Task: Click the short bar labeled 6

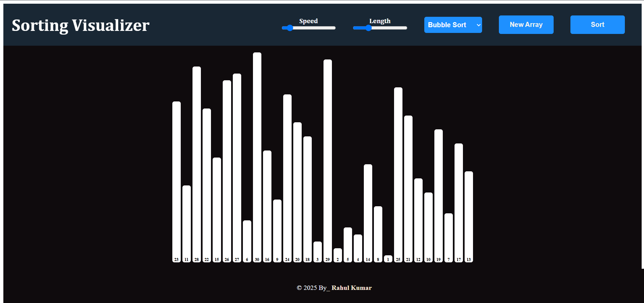Action: coord(247,241)
